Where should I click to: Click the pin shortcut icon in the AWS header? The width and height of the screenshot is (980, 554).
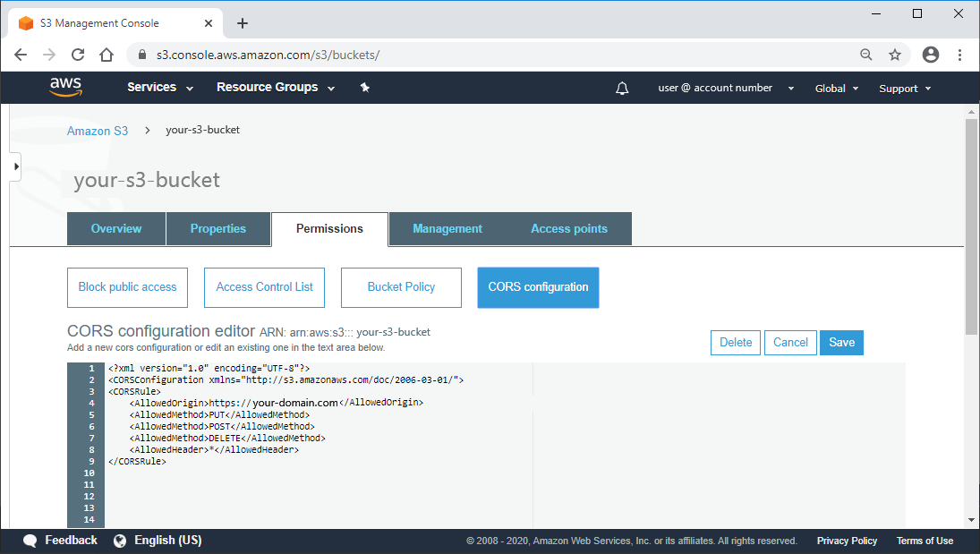[x=365, y=88]
